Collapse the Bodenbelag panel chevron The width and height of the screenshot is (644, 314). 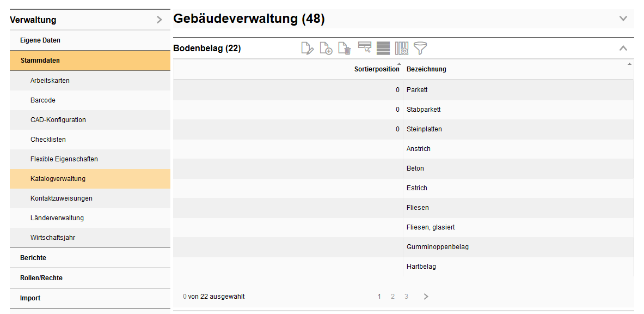tap(623, 48)
